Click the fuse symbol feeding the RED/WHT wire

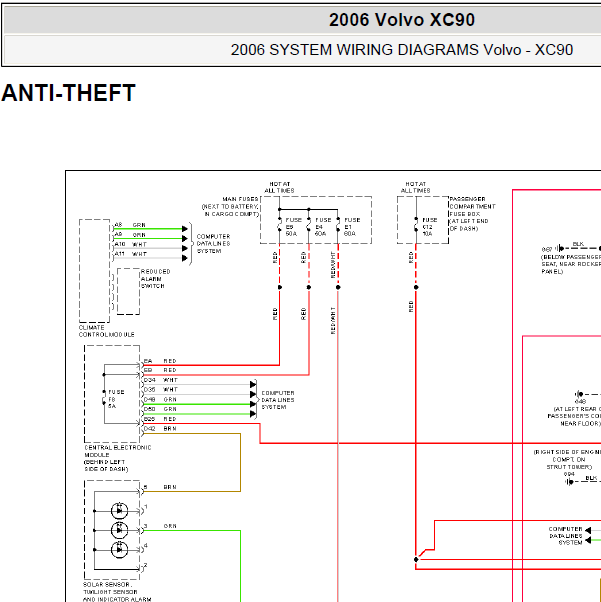click(x=338, y=224)
